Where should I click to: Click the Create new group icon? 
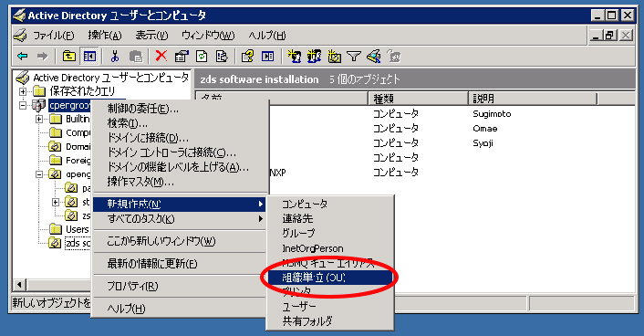[314, 56]
